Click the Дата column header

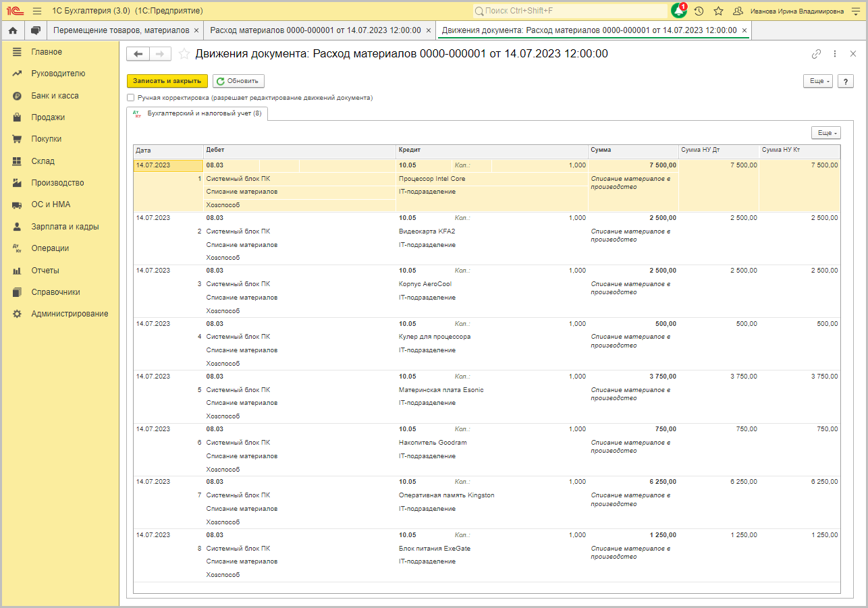tap(168, 151)
